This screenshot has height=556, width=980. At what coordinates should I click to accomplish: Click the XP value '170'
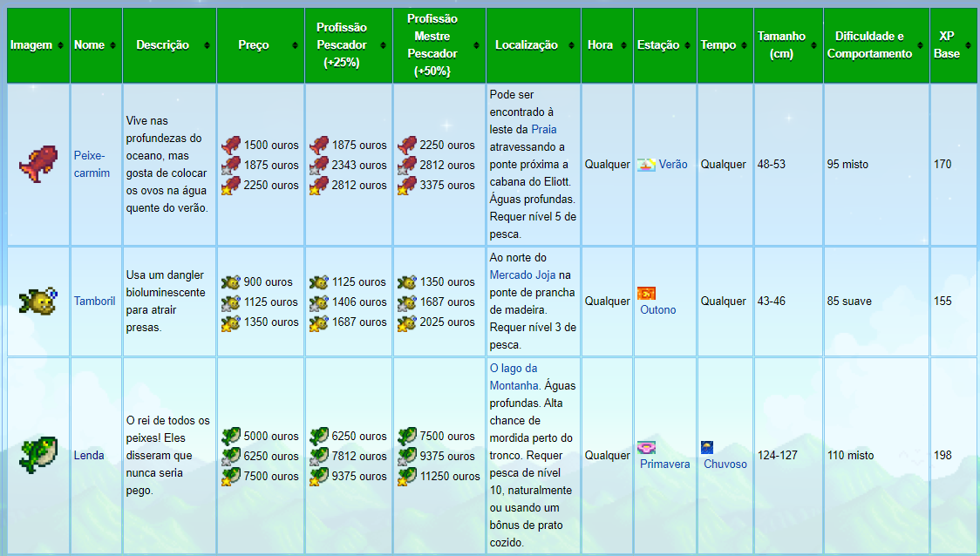pos(943,165)
